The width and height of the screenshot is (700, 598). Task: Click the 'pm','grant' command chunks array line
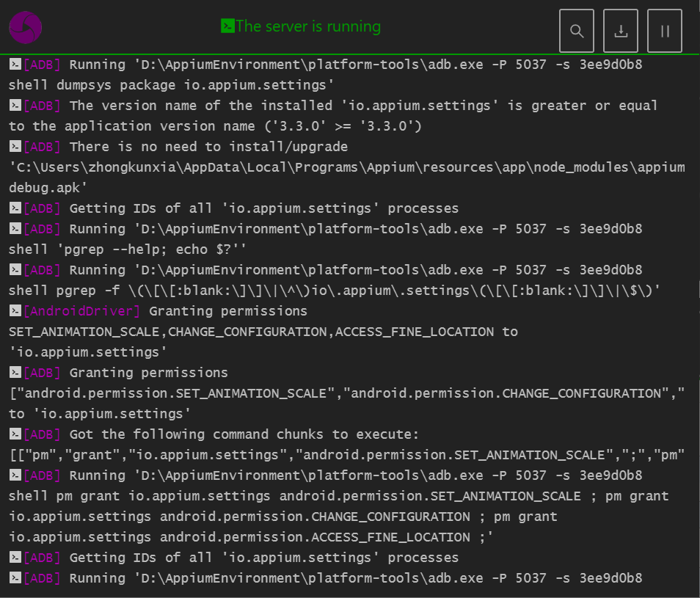pos(346,455)
